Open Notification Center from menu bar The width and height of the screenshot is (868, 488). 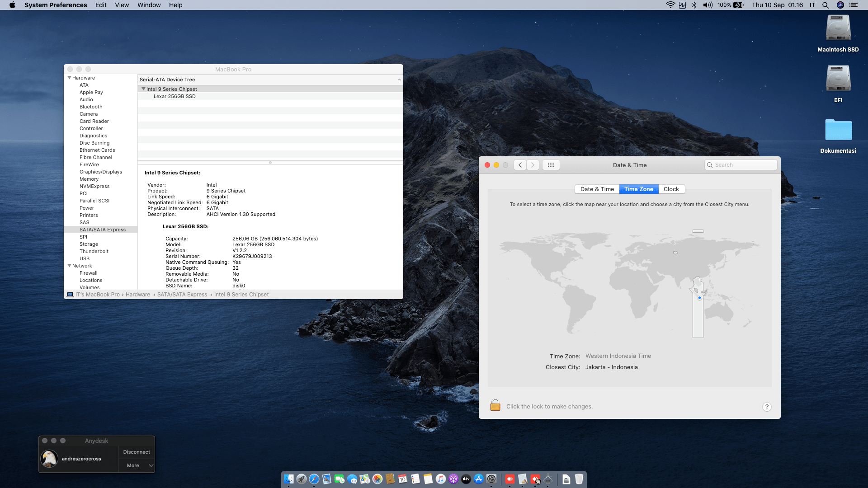click(854, 5)
